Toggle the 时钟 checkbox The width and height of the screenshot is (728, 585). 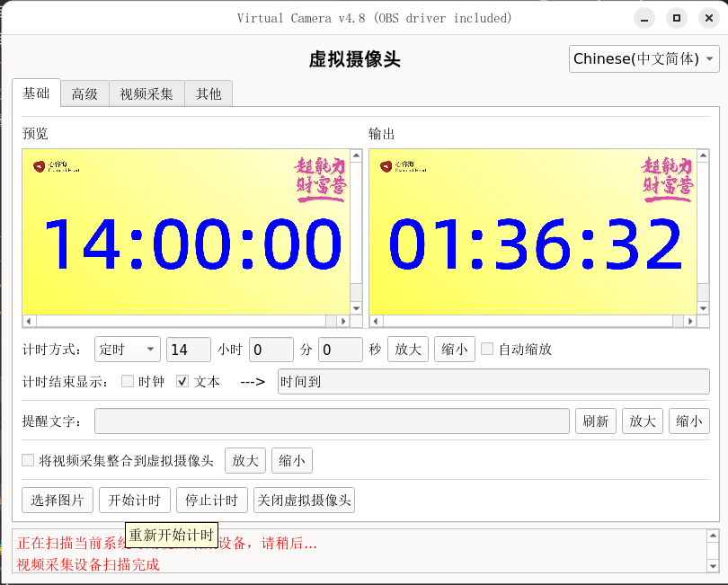[128, 381]
